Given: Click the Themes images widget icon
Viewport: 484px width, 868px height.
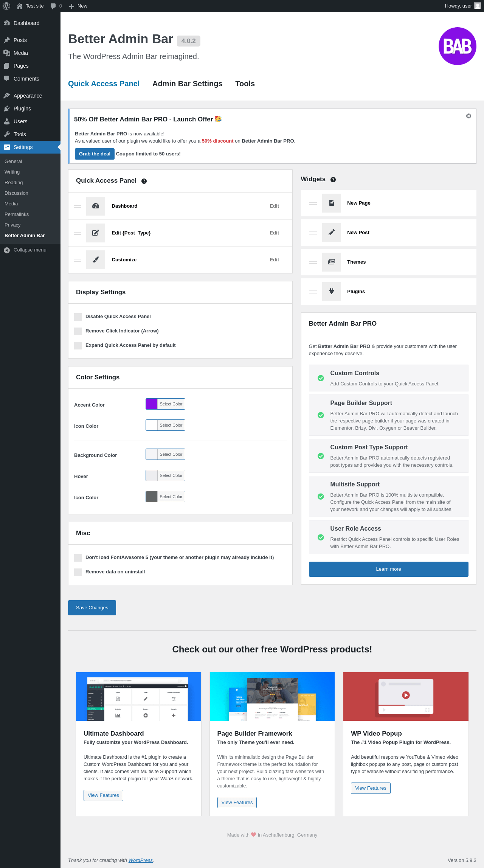Looking at the screenshot, I should (332, 262).
